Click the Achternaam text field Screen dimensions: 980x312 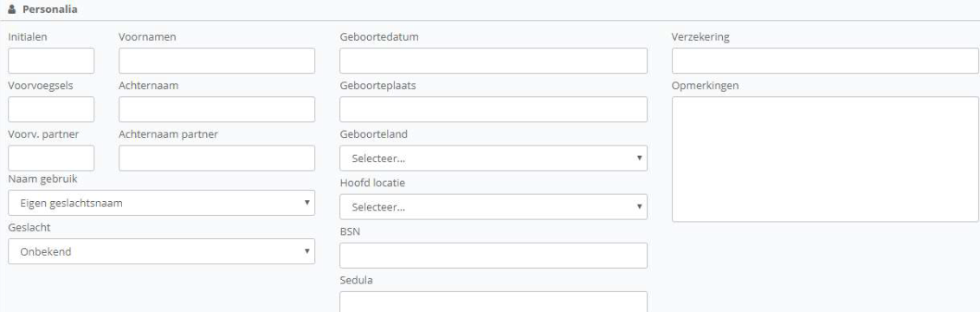[217, 109]
